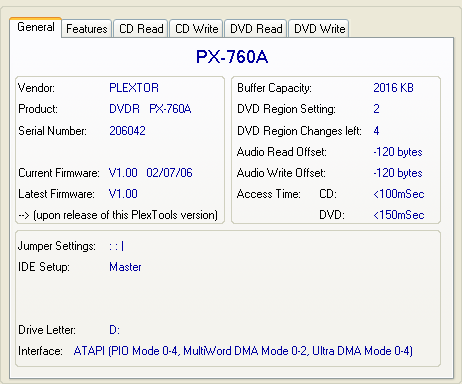Click the IDE Setup label
Image resolution: width=462 pixels, height=384 pixels.
[x=44, y=267]
